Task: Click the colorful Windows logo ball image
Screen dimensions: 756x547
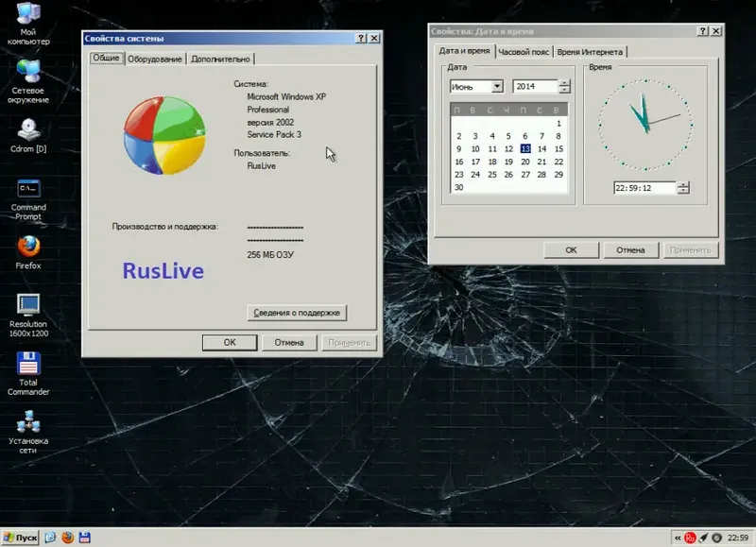Action: pos(164,135)
